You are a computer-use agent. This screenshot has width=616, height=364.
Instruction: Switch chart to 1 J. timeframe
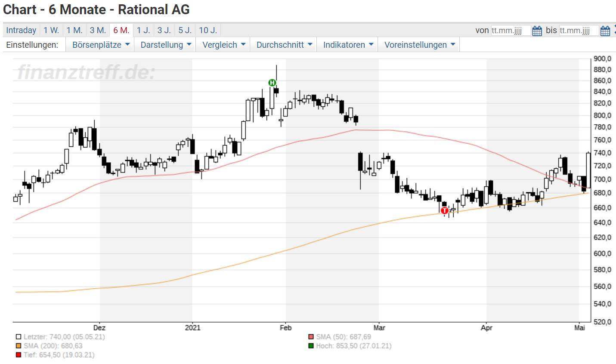coord(143,30)
